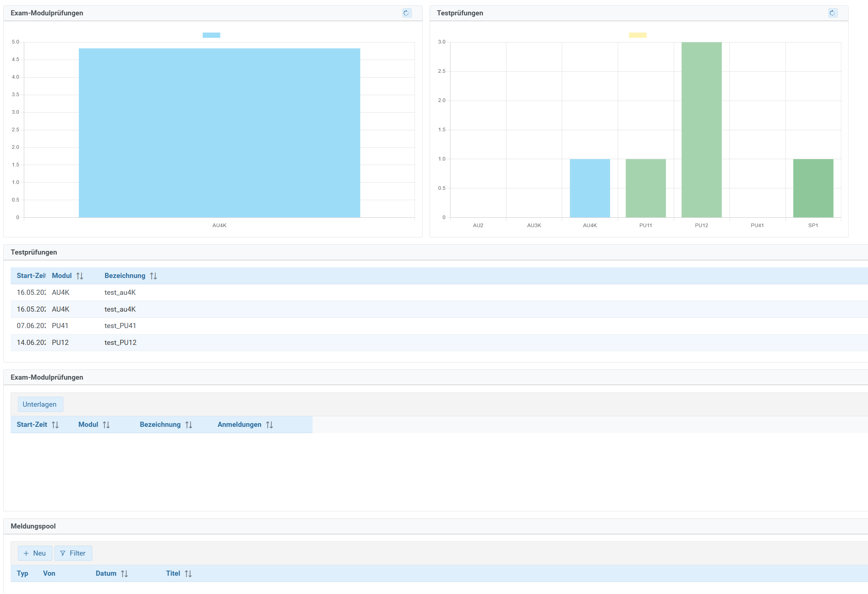Sort exam table by Start-Zeit
This screenshot has width=868, height=594.
[x=55, y=425]
